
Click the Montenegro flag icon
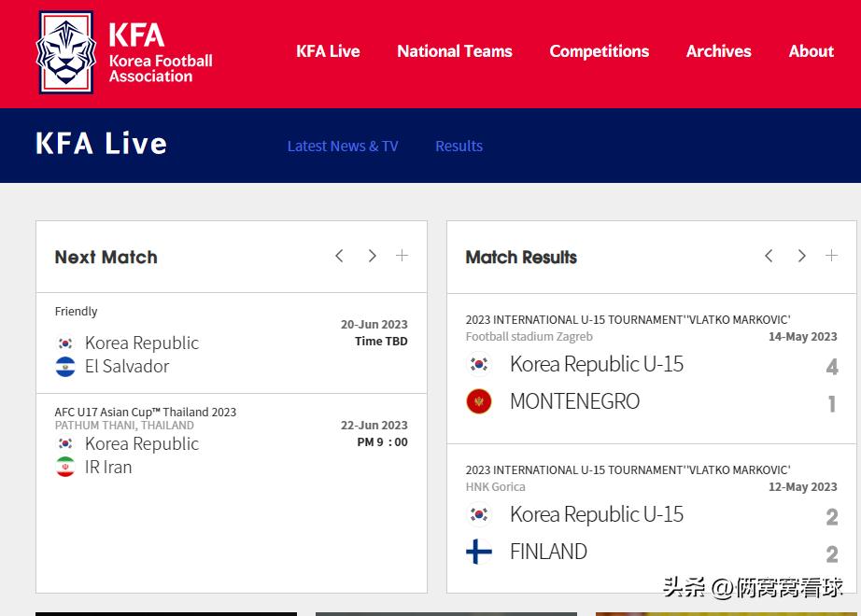pos(479,402)
